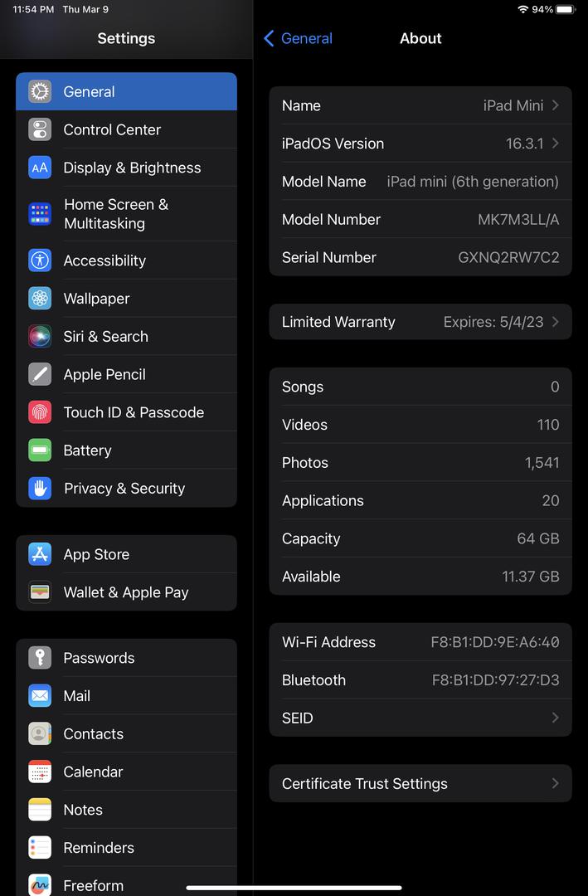Open the Certificate Trust Settings label
Viewport: 588px width, 896px height.
(365, 783)
